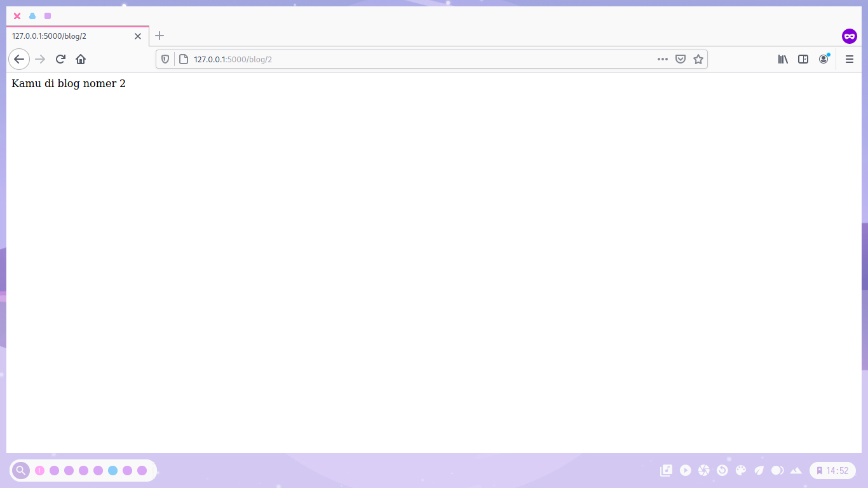868x488 pixels.
Task: Open page actions three-dot menu
Action: 663,59
